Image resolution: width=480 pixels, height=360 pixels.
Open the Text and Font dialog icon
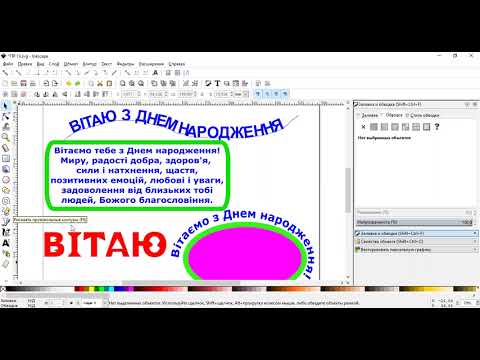(217, 83)
